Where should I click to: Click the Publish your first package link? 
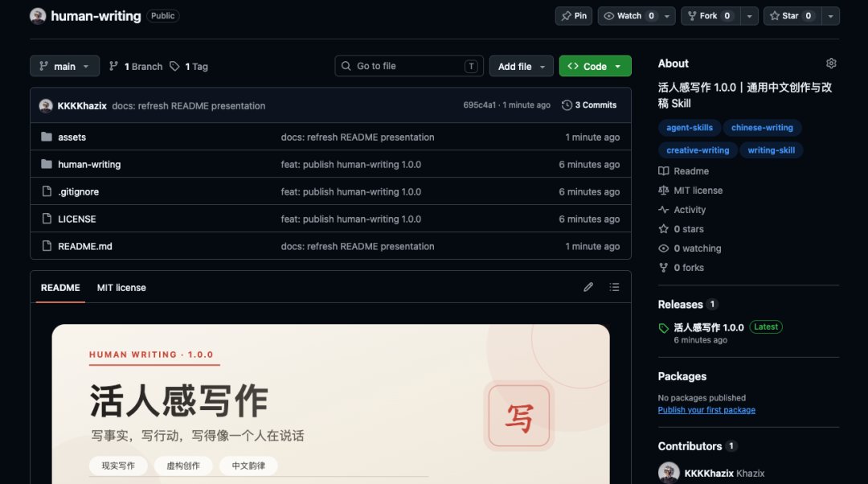[x=706, y=410]
